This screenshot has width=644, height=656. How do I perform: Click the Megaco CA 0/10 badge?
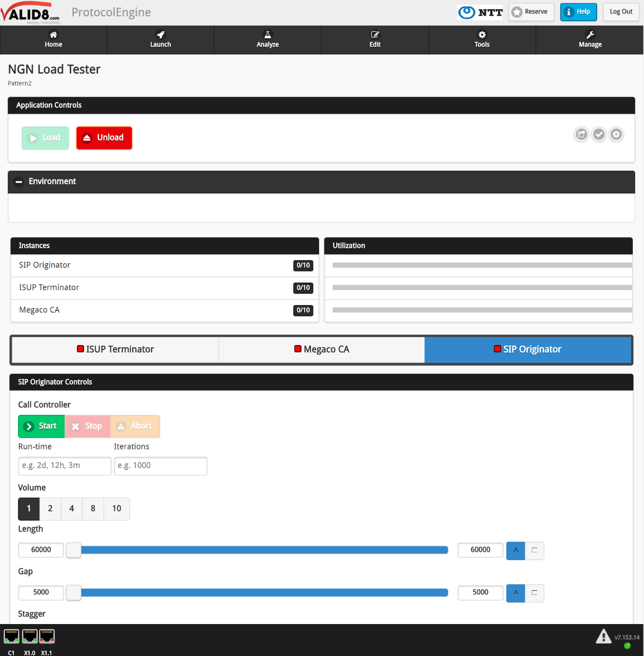[x=303, y=310]
